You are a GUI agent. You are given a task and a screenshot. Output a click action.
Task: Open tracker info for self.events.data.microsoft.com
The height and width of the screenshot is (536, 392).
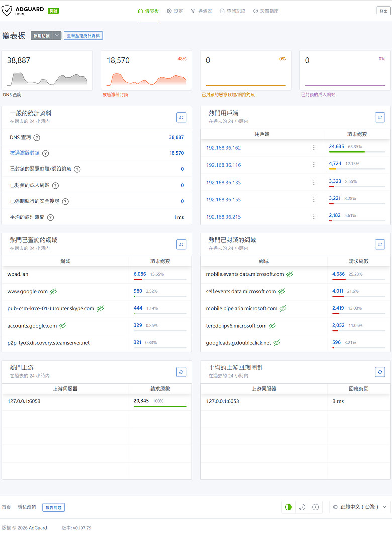pyautogui.click(x=281, y=291)
